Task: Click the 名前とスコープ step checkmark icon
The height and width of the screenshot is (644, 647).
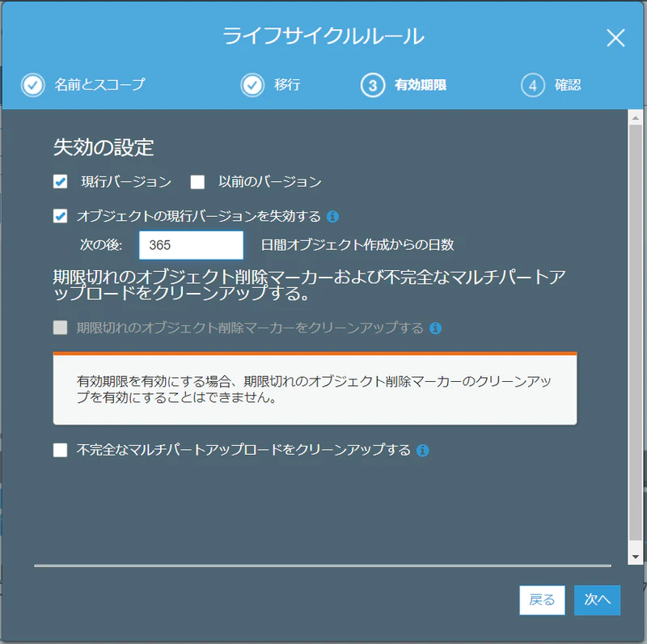Action: click(x=33, y=85)
